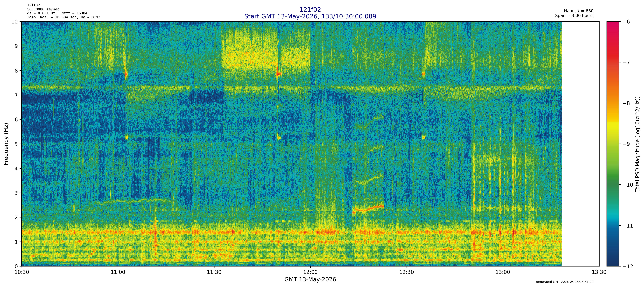
Task: Select the 11:00 time axis tick label
Action: tap(118, 272)
